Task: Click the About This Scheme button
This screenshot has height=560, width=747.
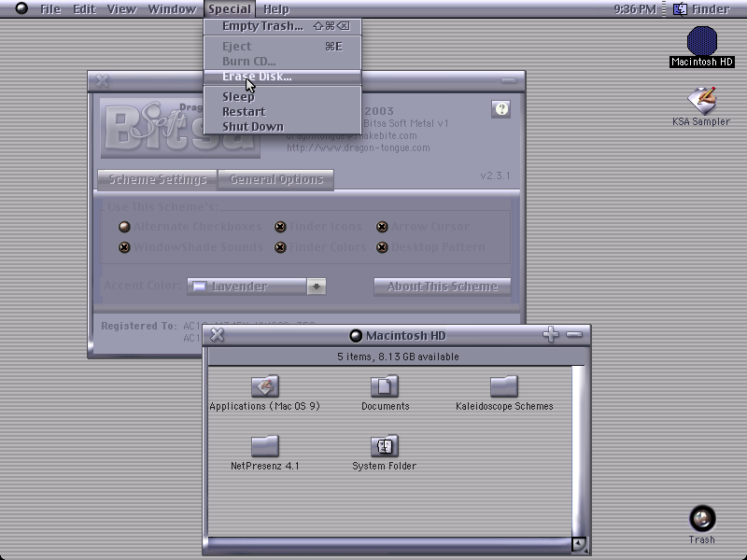Action: pos(442,287)
